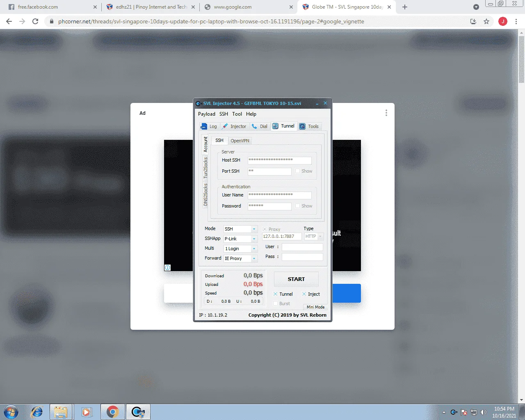Image resolution: width=525 pixels, height=420 pixels.
Task: Open the Account vertical tab
Action: click(x=206, y=144)
